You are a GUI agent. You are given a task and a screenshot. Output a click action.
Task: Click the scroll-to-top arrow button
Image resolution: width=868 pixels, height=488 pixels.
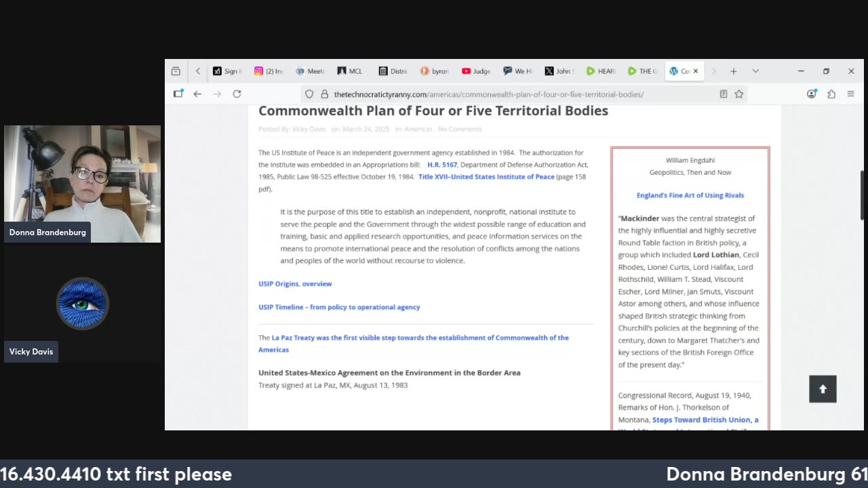(823, 389)
